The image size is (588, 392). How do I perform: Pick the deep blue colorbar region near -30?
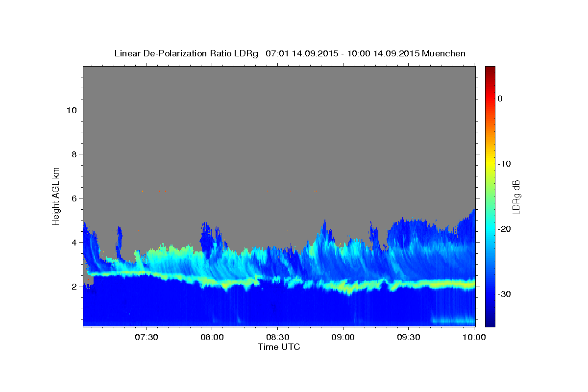[x=490, y=294]
